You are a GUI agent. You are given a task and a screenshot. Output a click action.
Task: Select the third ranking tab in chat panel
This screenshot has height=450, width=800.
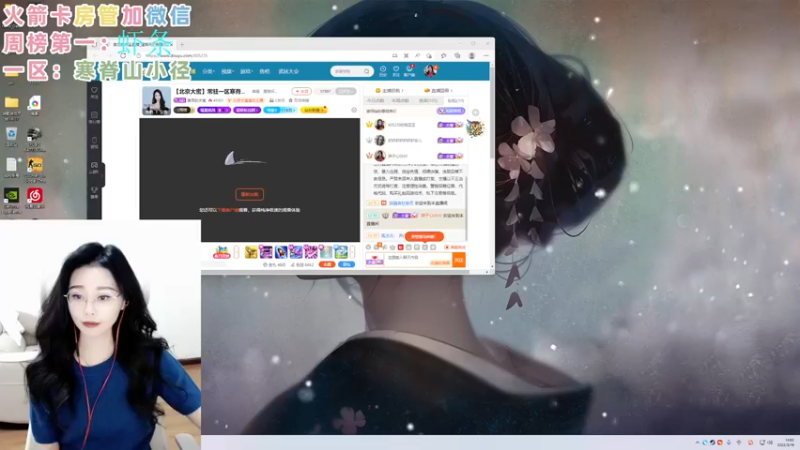pos(428,101)
